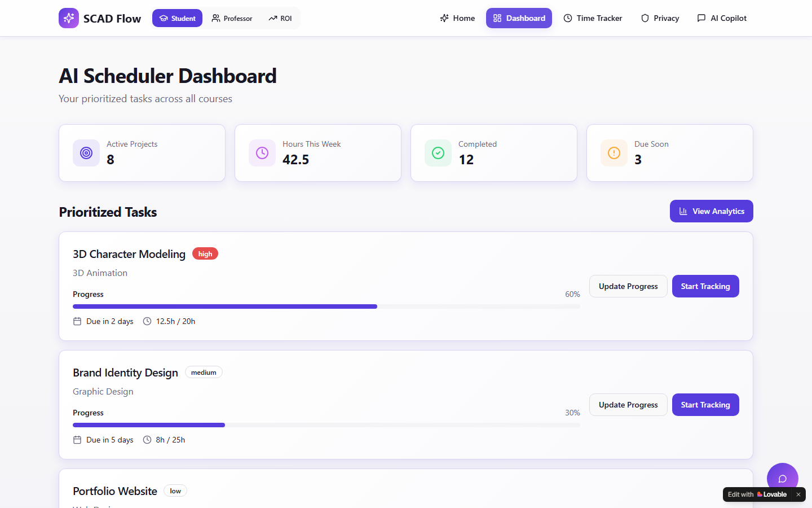This screenshot has width=812, height=508.
Task: Start Tracking 3D Character Modeling
Action: coord(705,286)
